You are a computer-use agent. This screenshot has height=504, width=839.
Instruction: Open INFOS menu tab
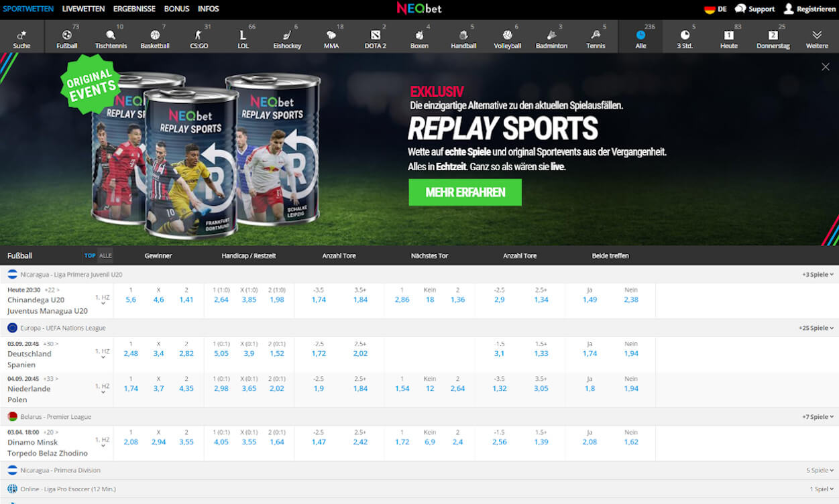click(209, 9)
